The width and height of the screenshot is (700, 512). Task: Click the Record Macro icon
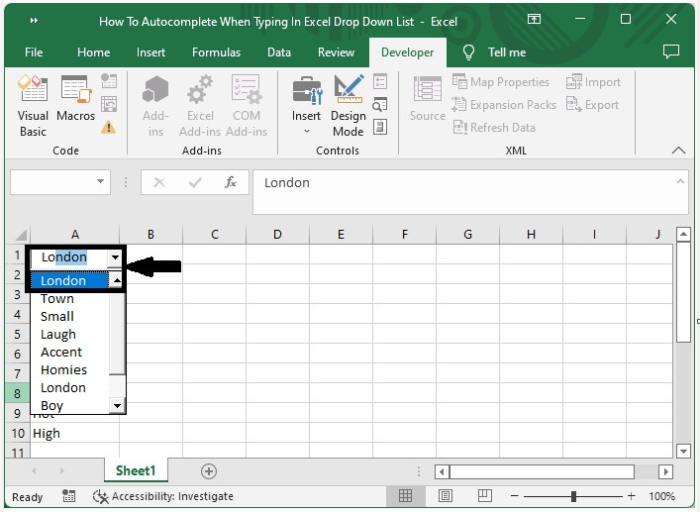pyautogui.click(x=109, y=81)
